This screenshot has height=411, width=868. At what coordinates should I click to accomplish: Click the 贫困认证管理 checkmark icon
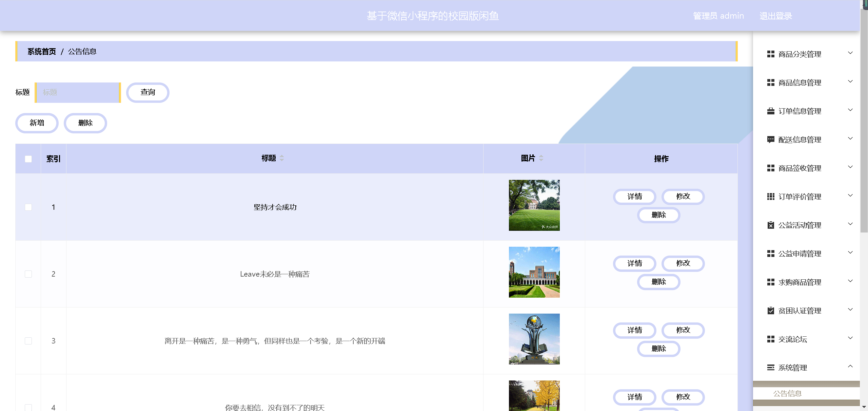click(771, 311)
